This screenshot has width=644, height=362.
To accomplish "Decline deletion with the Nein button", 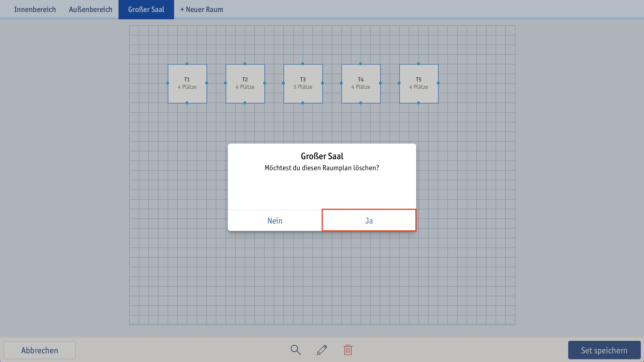I will [275, 220].
